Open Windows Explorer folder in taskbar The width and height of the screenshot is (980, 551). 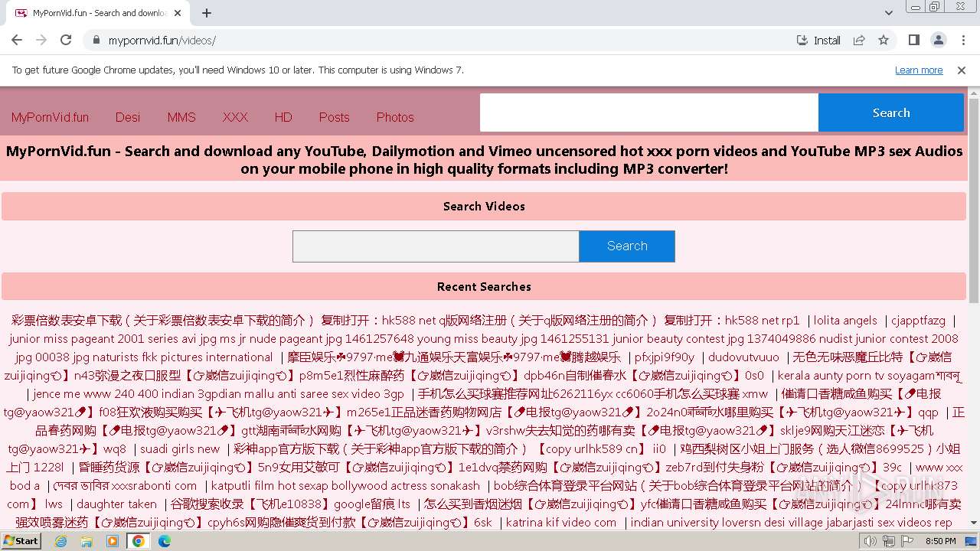coord(87,541)
